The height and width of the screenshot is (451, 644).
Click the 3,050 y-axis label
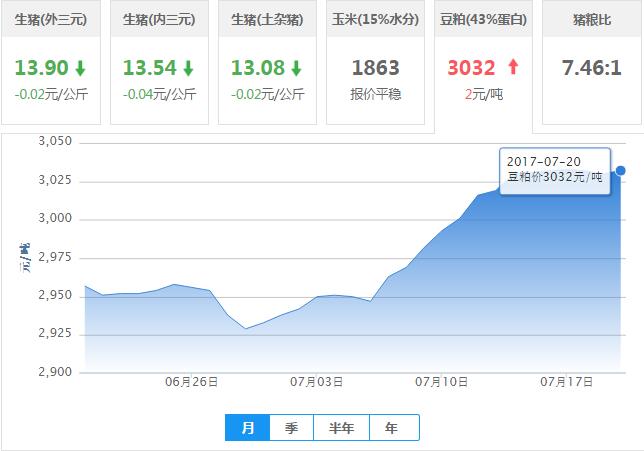pyautogui.click(x=55, y=141)
